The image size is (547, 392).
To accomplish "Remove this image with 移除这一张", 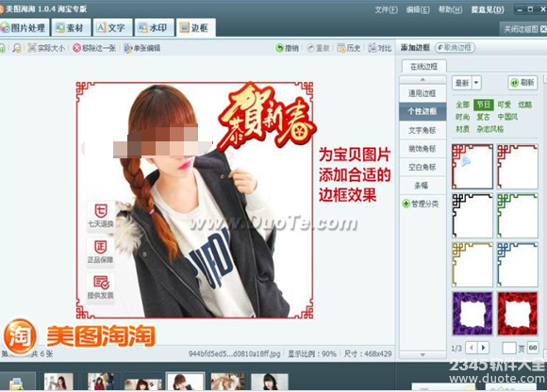I will point(94,48).
